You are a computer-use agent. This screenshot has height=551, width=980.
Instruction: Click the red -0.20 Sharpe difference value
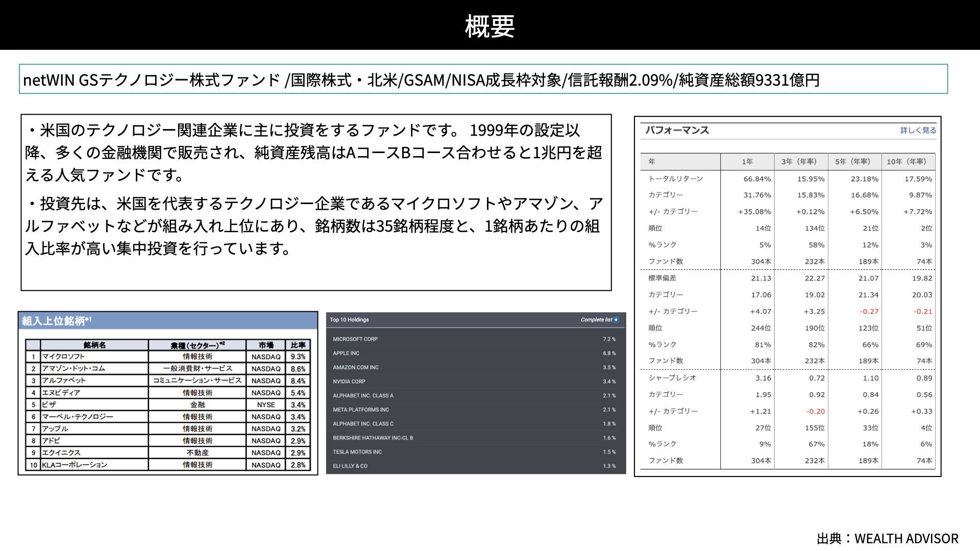point(816,411)
